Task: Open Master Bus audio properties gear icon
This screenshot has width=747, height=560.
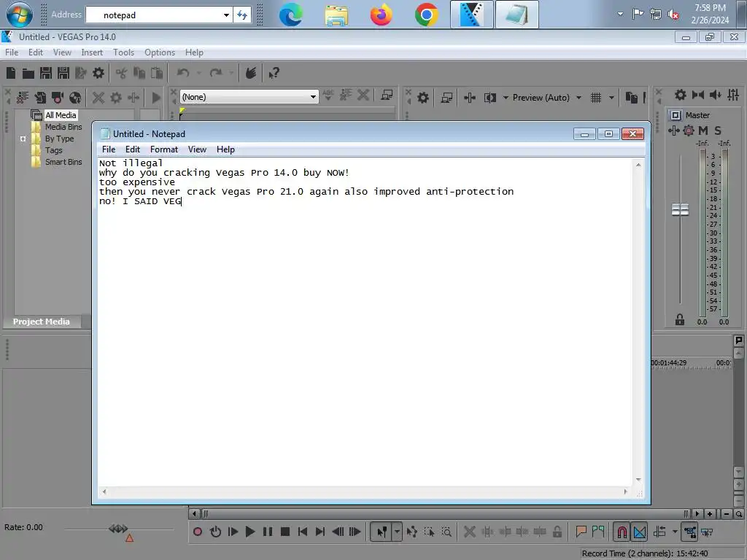Action: pyautogui.click(x=681, y=95)
